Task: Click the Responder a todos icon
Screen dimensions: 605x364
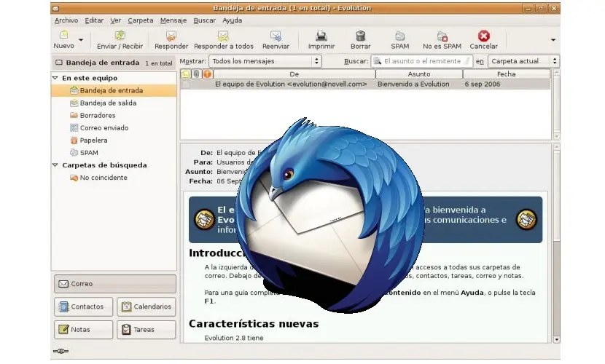Action: [x=223, y=36]
